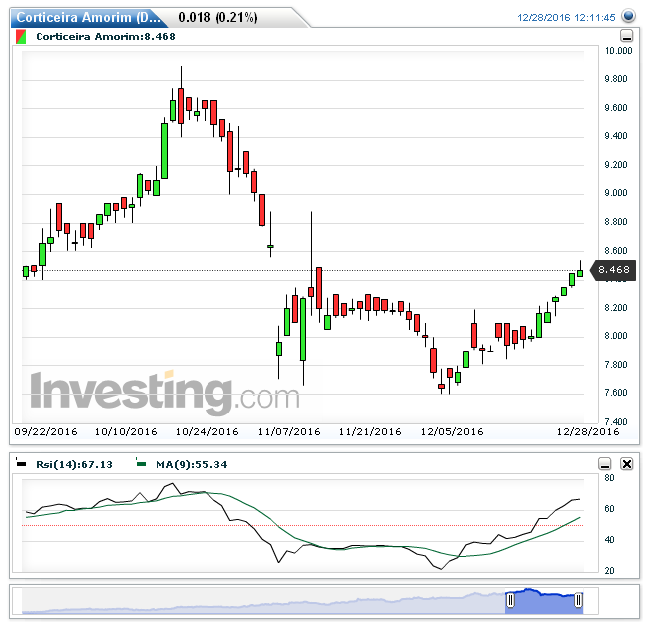Screen dimensions: 650x627
Task: Click the 7.400 price axis label
Action: [x=616, y=421]
